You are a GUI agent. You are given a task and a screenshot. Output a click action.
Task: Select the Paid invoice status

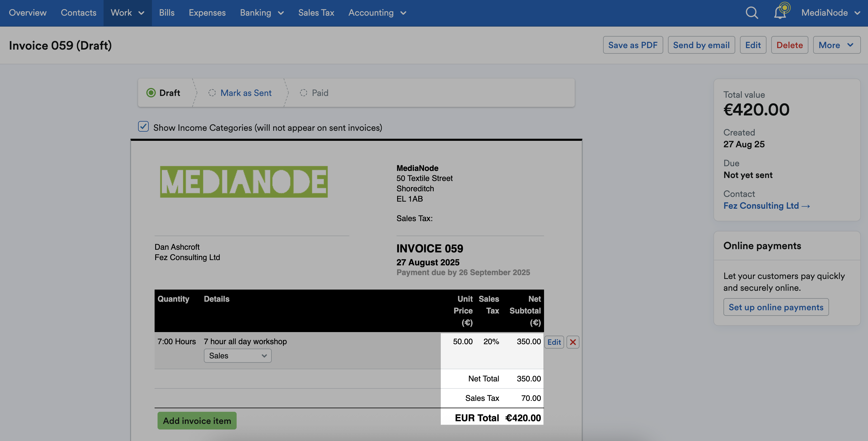pos(320,93)
